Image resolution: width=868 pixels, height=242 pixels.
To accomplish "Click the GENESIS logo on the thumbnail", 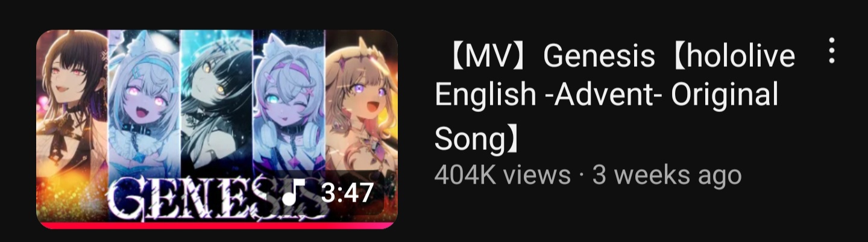I will point(217,196).
